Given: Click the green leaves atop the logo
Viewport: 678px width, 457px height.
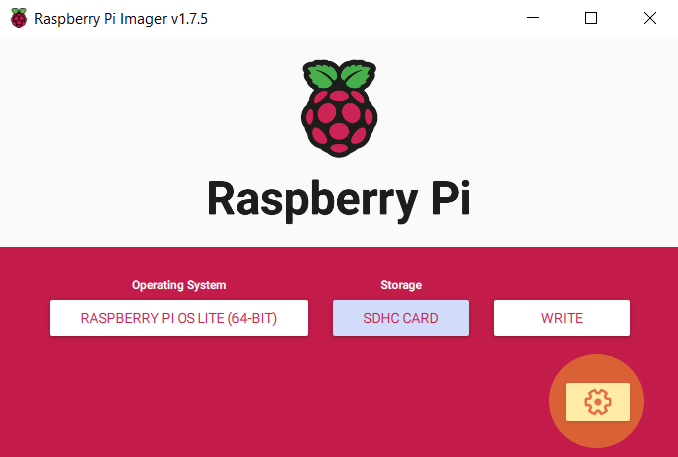Looking at the screenshot, I should coord(339,74).
